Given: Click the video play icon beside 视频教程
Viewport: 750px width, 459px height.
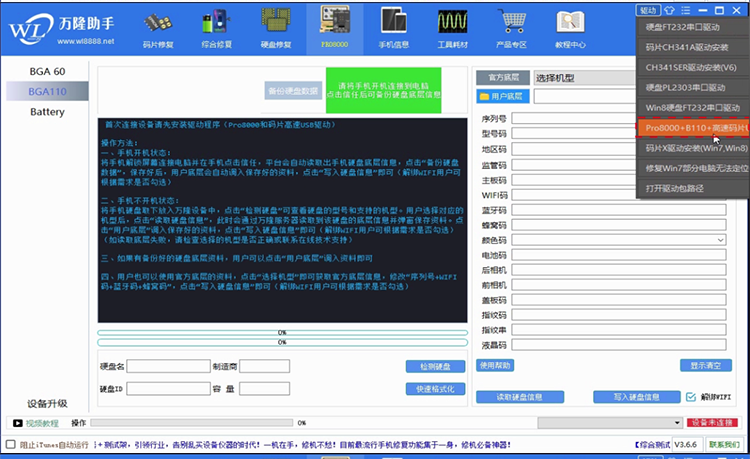Looking at the screenshot, I should (18, 423).
